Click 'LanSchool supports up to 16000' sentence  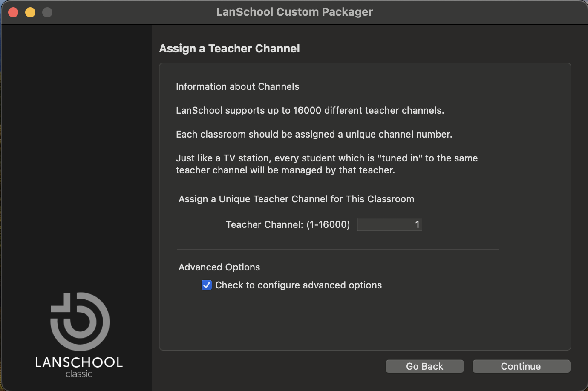point(310,110)
